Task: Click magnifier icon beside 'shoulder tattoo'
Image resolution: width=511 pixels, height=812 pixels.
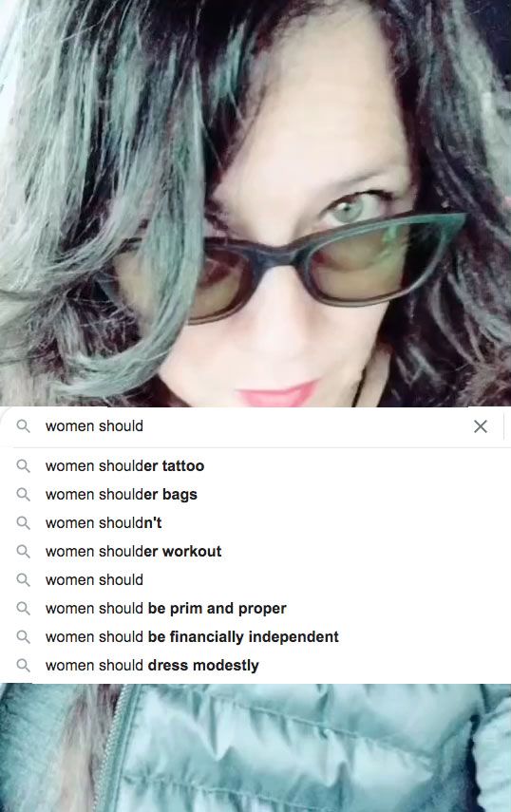Action: (x=24, y=465)
